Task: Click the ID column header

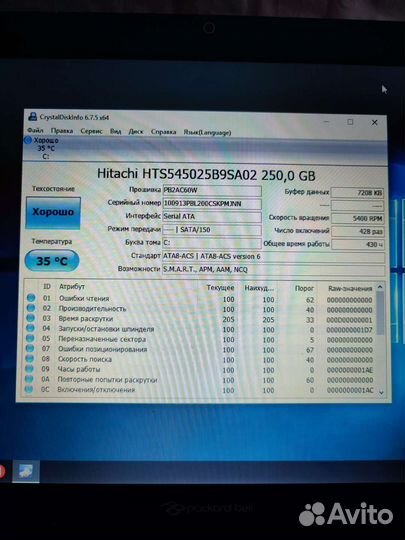Action: [x=46, y=287]
